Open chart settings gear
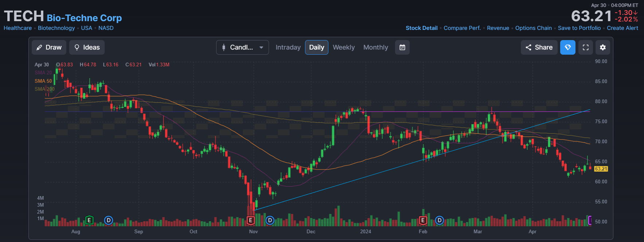The image size is (644, 242). pyautogui.click(x=603, y=47)
